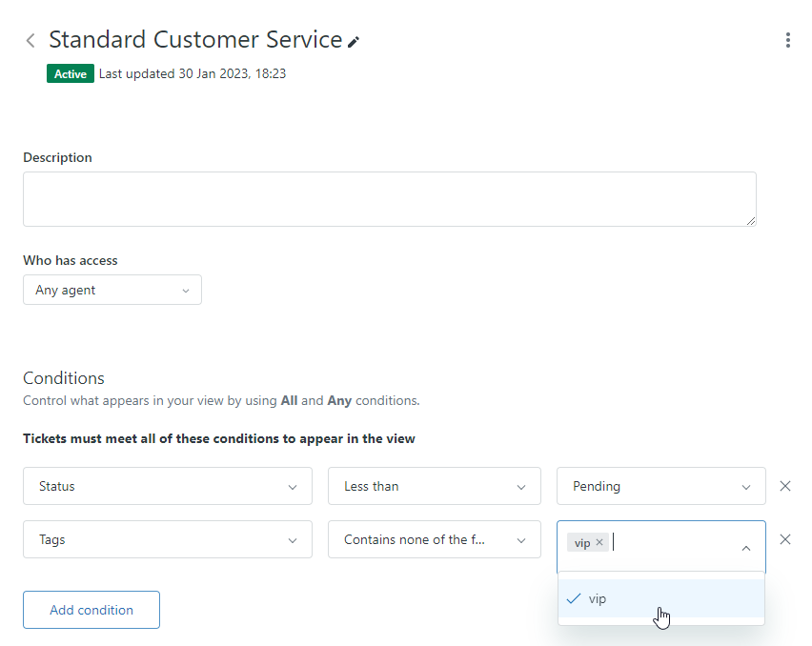This screenshot has height=646, width=812.
Task: Remove the vip tag using its small X
Action: click(x=600, y=541)
